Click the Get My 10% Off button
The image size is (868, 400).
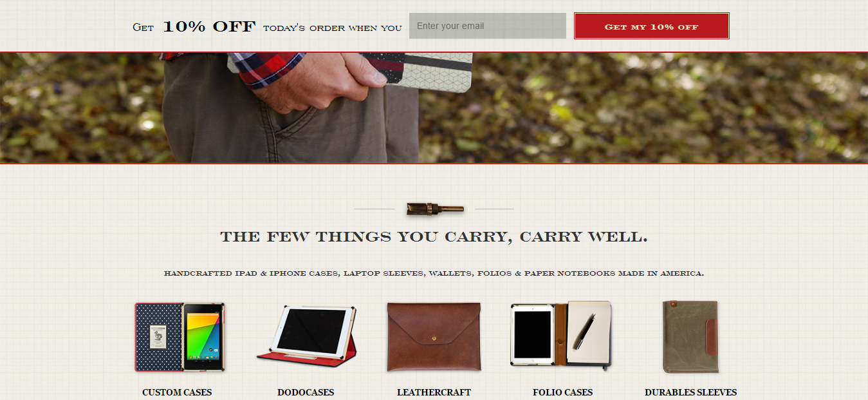coord(652,26)
